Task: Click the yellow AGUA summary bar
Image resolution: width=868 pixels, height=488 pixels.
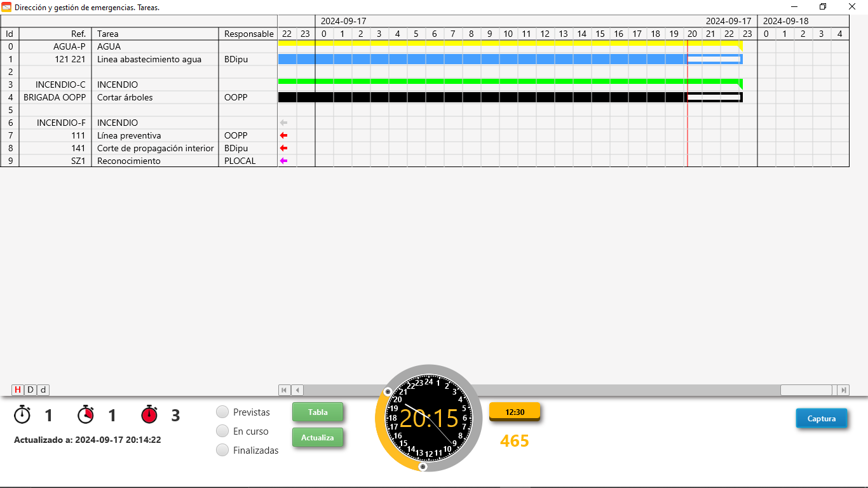Action: click(x=510, y=43)
